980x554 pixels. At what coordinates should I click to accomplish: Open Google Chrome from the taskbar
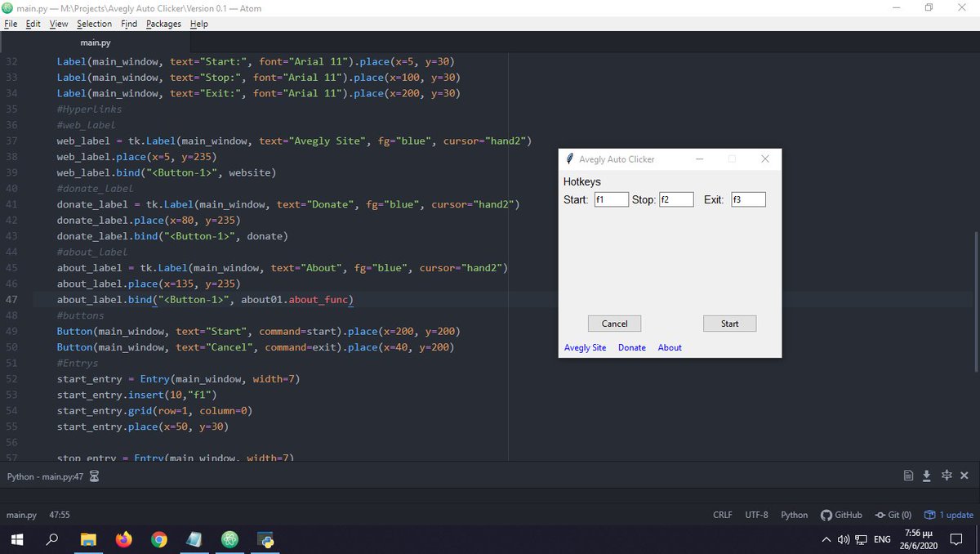pyautogui.click(x=159, y=539)
